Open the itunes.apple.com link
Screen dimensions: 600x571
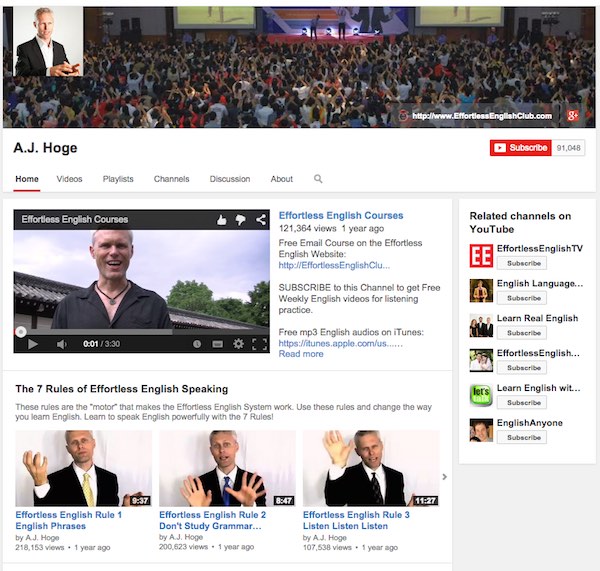click(340, 343)
